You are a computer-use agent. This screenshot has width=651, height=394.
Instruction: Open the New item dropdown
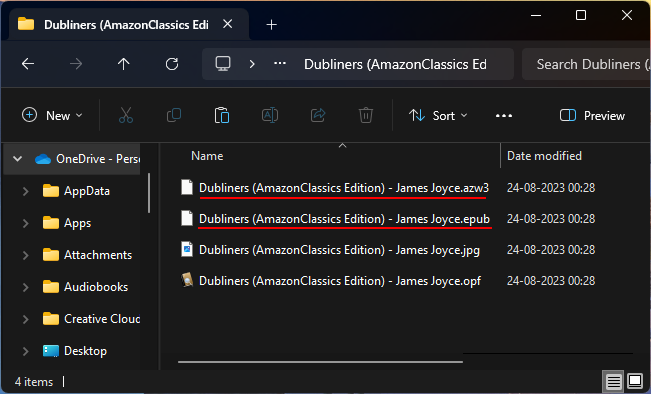point(52,115)
